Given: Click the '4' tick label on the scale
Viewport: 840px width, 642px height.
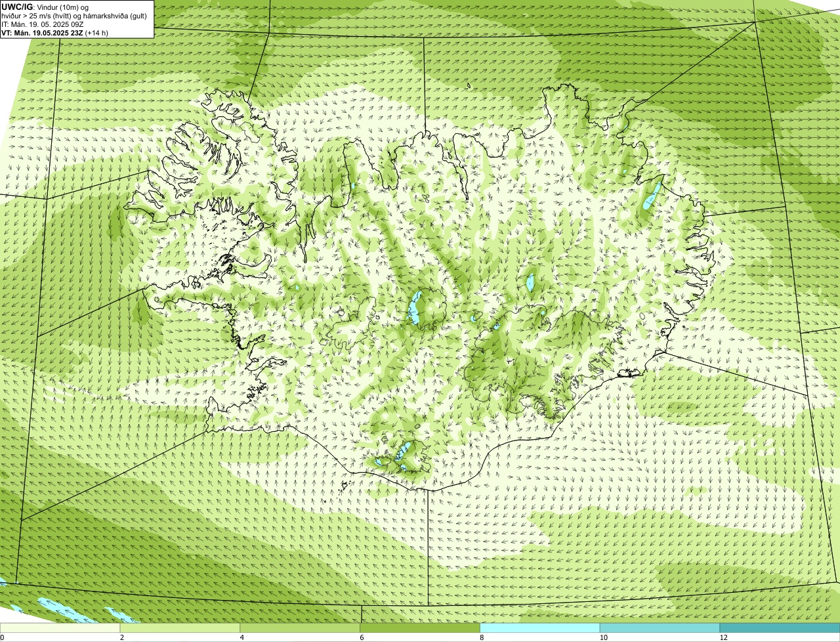Looking at the screenshot, I should tap(242, 637).
